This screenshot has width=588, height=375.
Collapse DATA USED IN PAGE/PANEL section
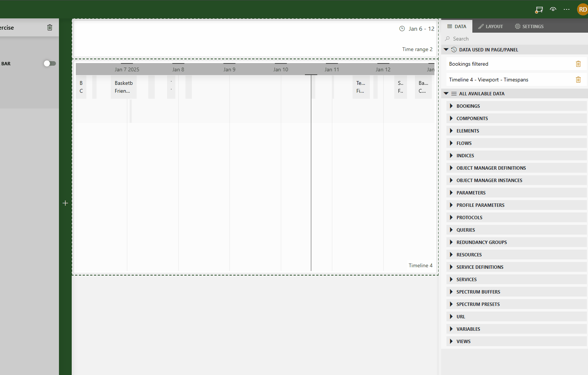(446, 50)
